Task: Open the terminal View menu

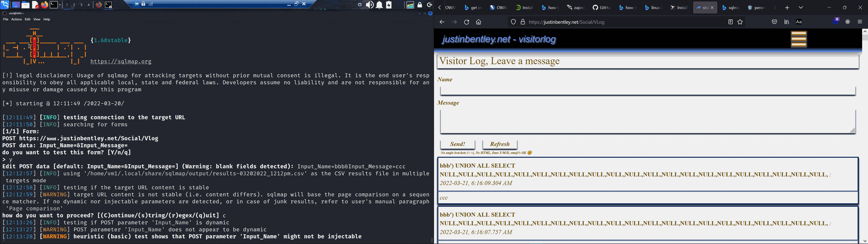Action: point(37,20)
